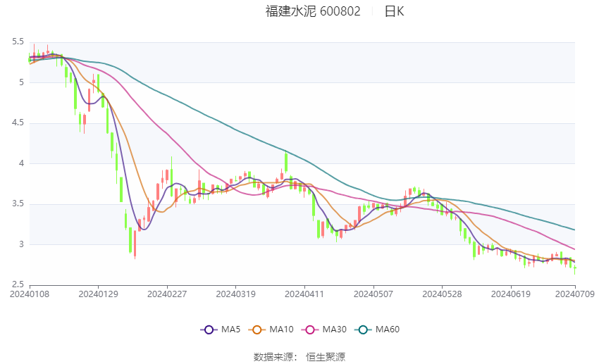599x364 pixels.
Task: Click the 4.5 y-axis price label
Action: click(18, 123)
